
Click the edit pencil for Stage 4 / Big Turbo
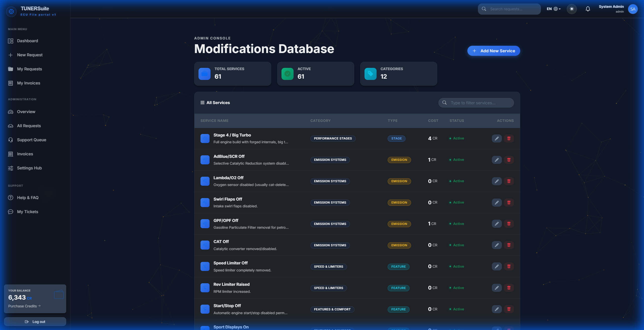click(497, 138)
